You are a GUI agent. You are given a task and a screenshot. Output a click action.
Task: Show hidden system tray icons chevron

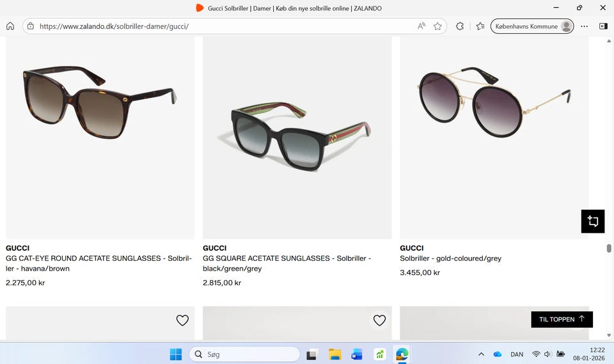pyautogui.click(x=481, y=354)
